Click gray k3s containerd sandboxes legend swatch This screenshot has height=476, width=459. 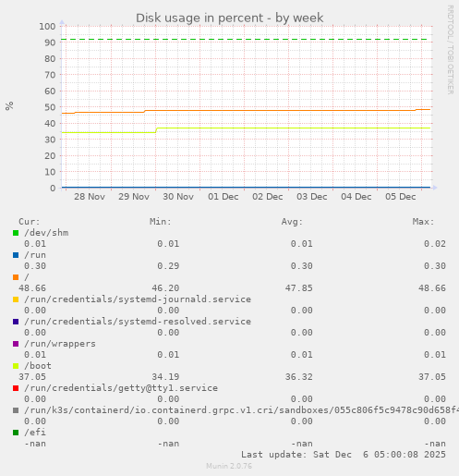click(x=16, y=410)
